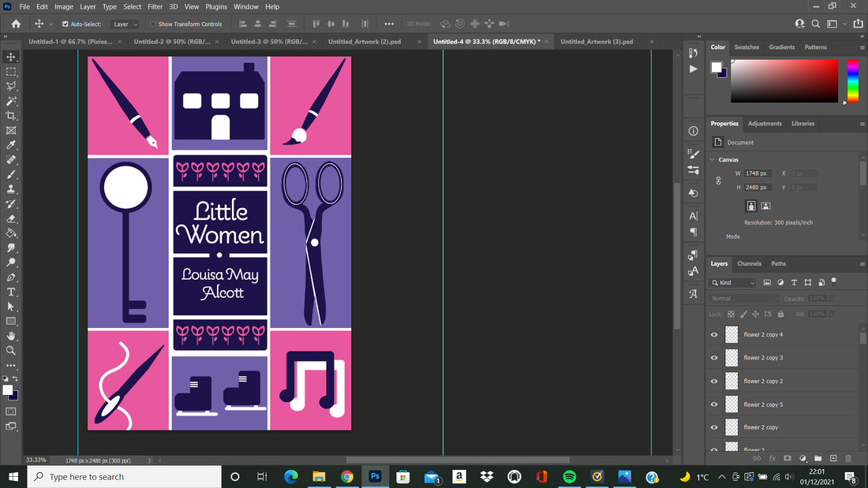Open the layer filter Kind dropdown
This screenshot has width=868, height=488.
coord(733,283)
